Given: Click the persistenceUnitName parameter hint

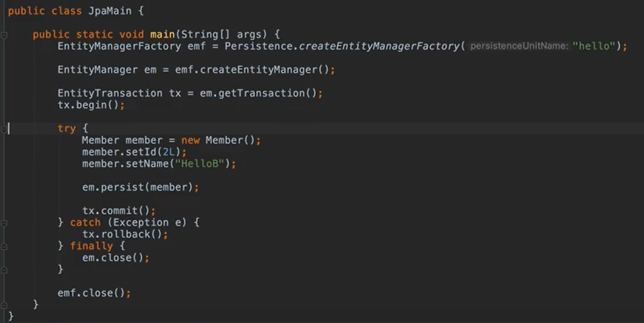Looking at the screenshot, I should tap(519, 46).
